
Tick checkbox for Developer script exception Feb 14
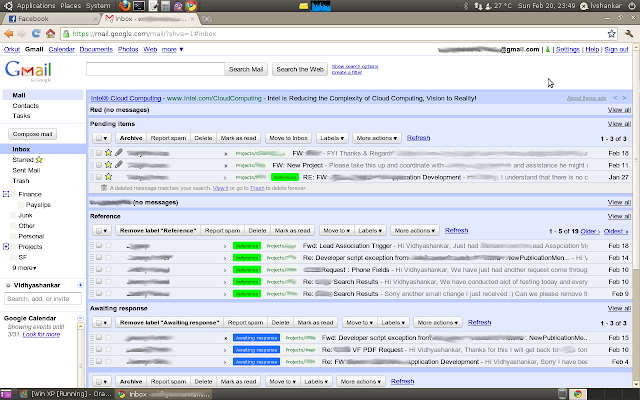pos(99,257)
